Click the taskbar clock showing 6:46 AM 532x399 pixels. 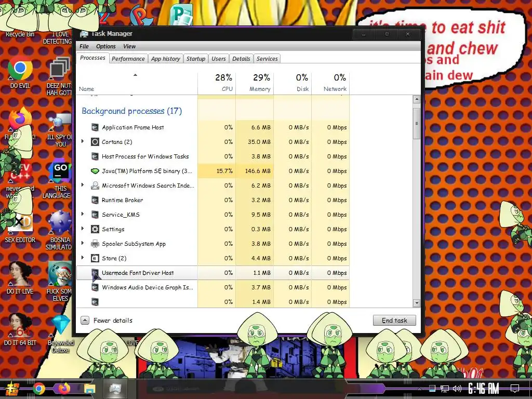click(483, 389)
